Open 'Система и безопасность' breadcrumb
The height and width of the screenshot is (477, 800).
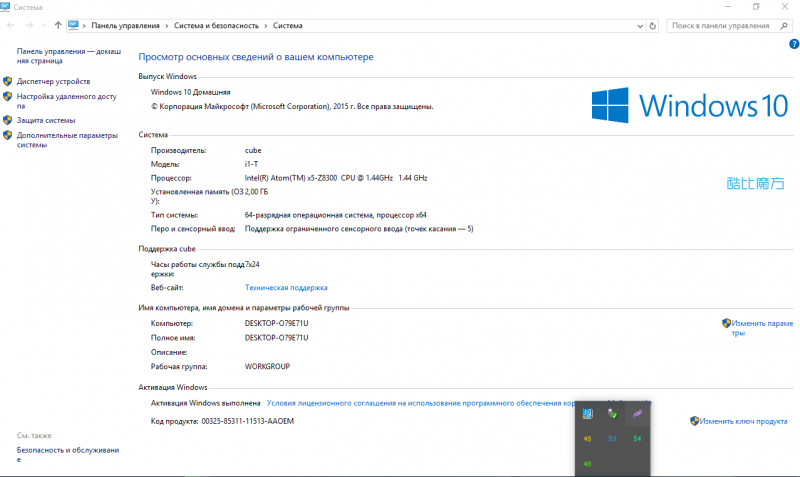pyautogui.click(x=216, y=26)
